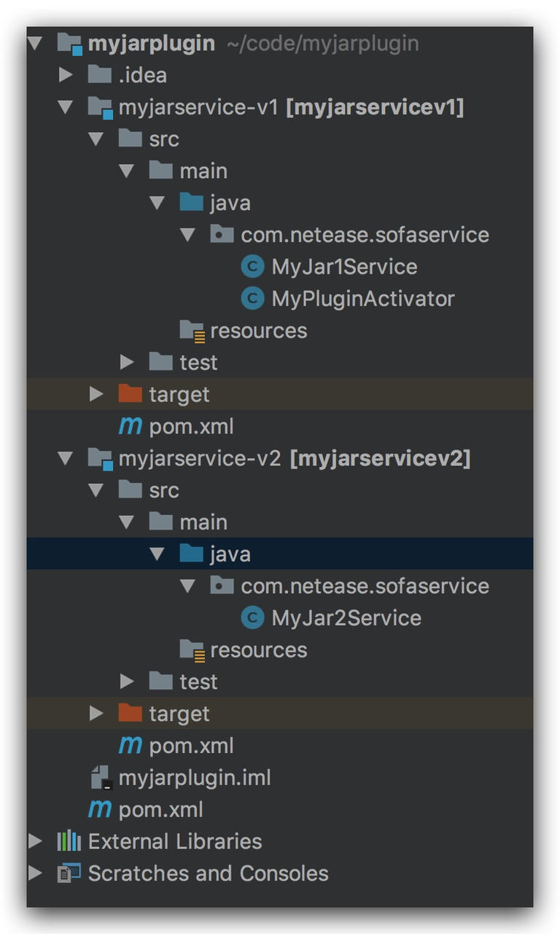Select the MyJar2Service class

[x=346, y=618]
